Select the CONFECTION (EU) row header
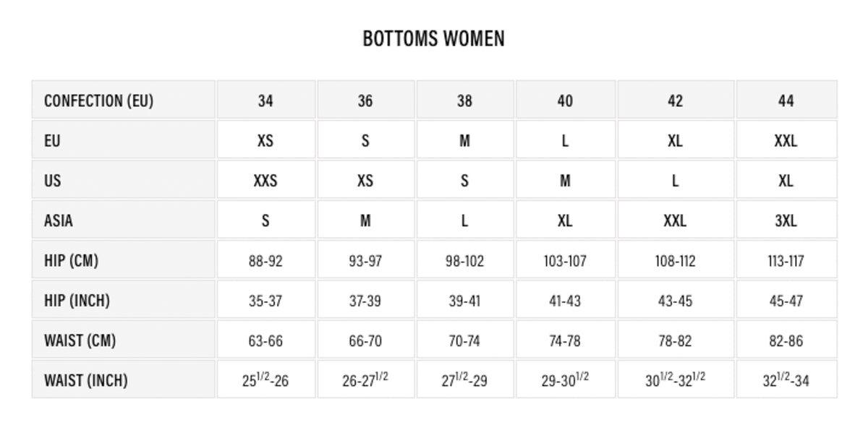 [99, 100]
